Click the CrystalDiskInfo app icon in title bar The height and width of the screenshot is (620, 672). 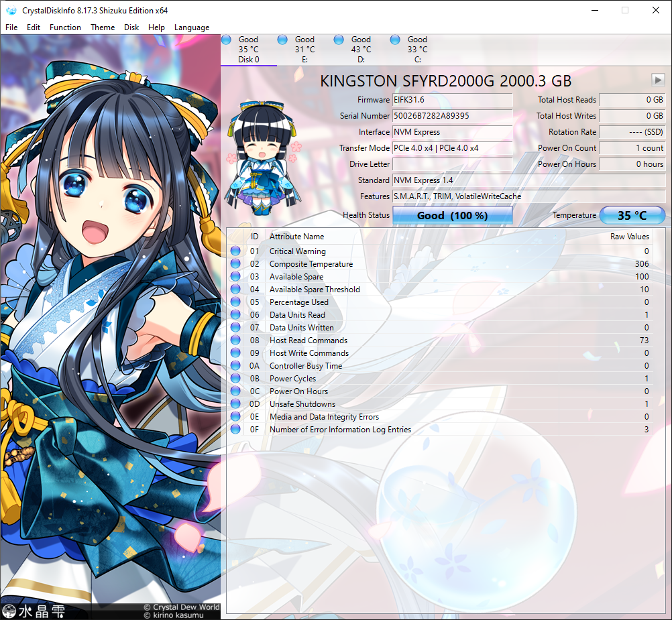(x=11, y=10)
